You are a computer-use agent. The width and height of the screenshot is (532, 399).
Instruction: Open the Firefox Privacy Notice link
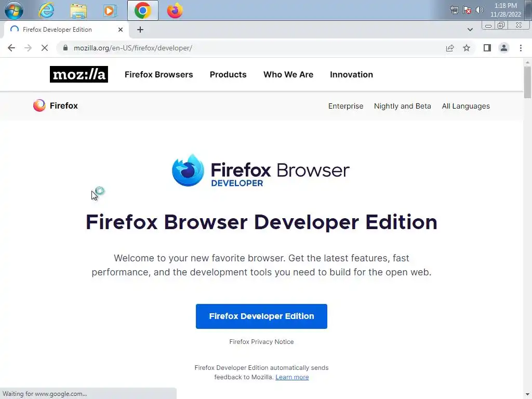261,342
